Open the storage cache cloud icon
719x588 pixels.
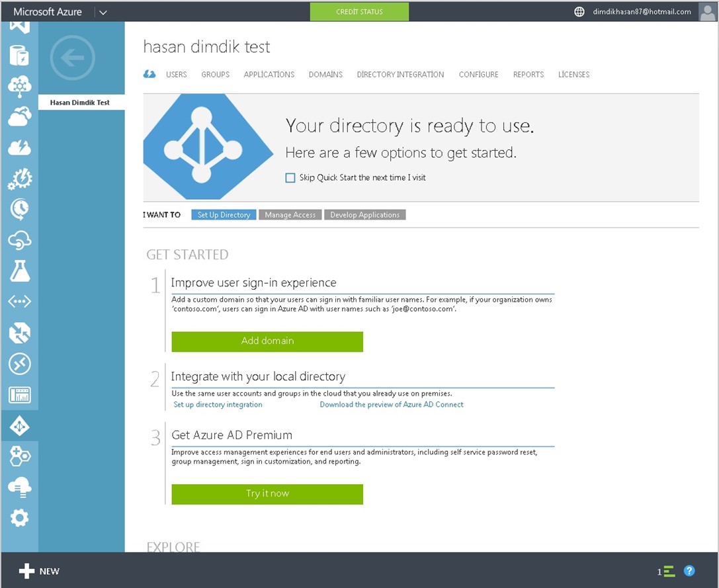19,487
